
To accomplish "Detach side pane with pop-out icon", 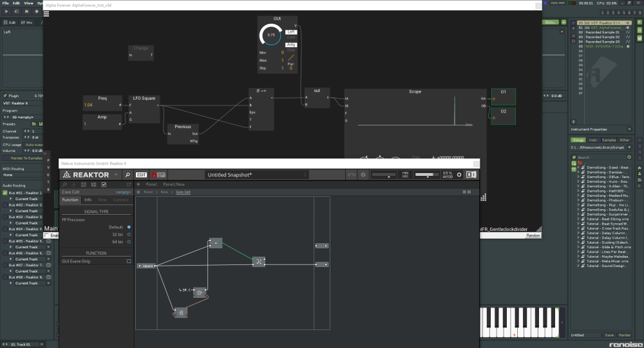I will click(x=129, y=185).
